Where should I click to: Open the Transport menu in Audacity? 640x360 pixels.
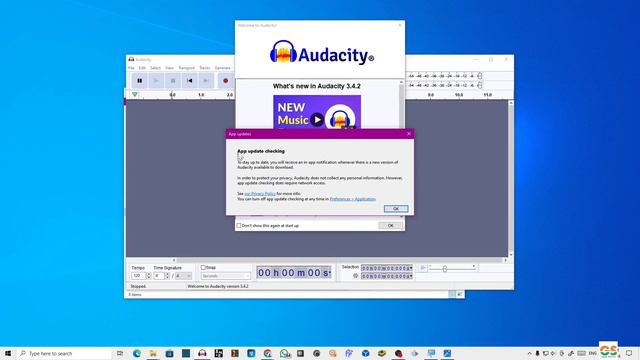click(x=187, y=68)
